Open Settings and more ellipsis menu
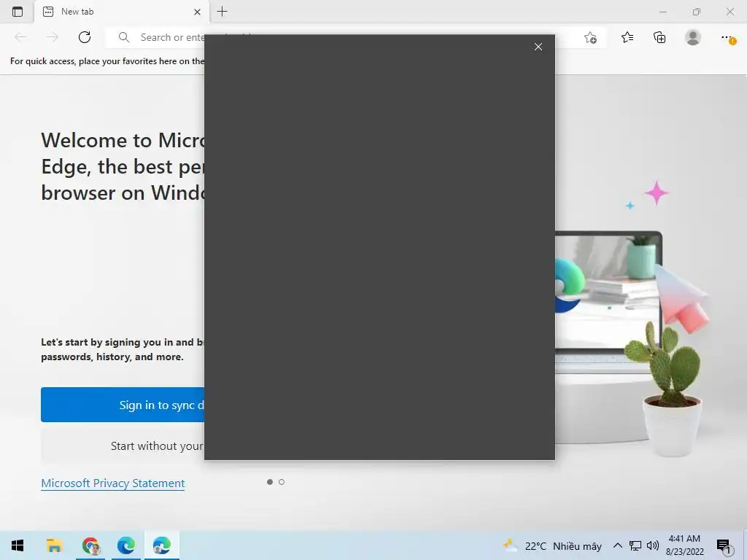This screenshot has height=560, width=747. [x=727, y=38]
